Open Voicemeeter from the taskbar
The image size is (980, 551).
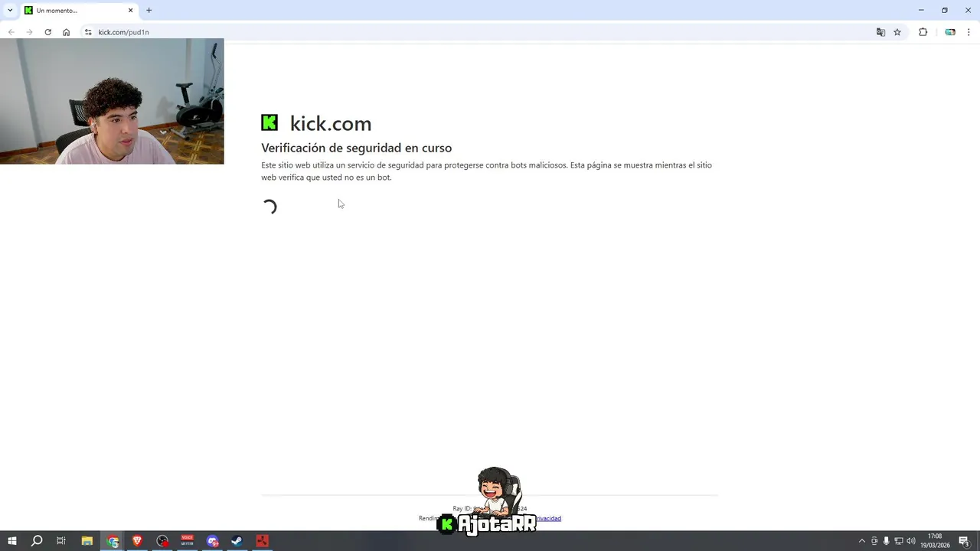(188, 541)
